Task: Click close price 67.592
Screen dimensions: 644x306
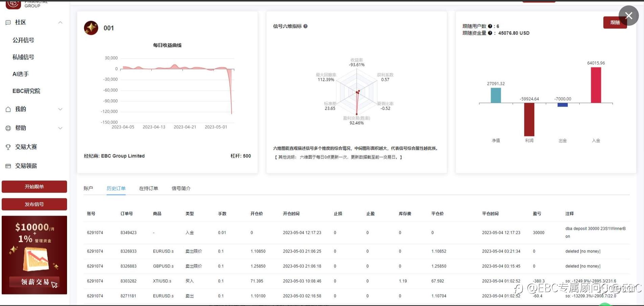Action: coord(438,281)
